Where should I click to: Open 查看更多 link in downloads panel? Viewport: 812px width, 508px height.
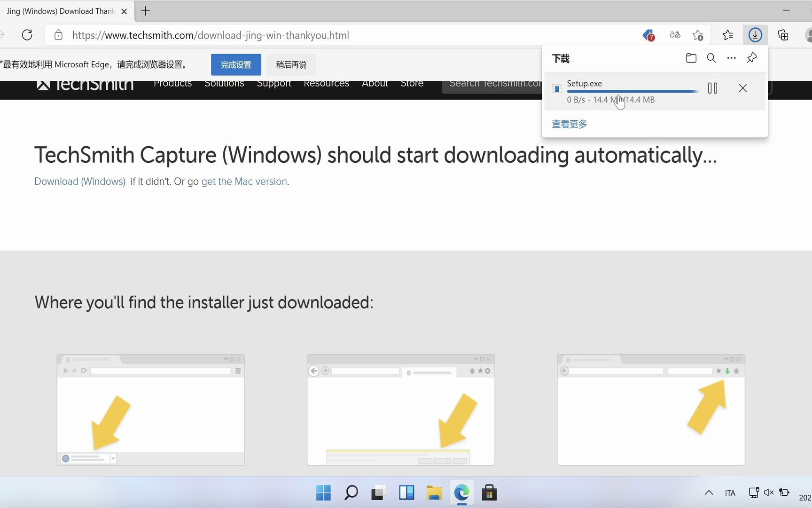(570, 124)
